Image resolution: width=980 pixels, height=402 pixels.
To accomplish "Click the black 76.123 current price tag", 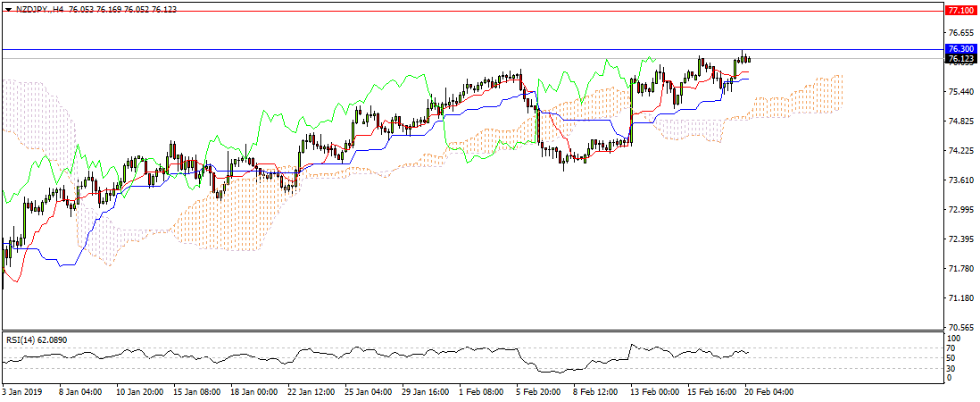I will click(959, 60).
